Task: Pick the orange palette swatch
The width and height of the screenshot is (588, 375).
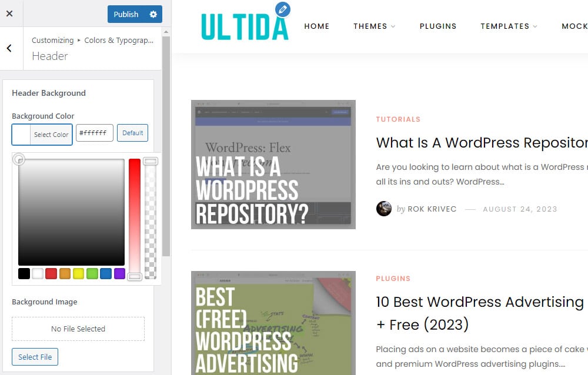Action: pos(65,273)
